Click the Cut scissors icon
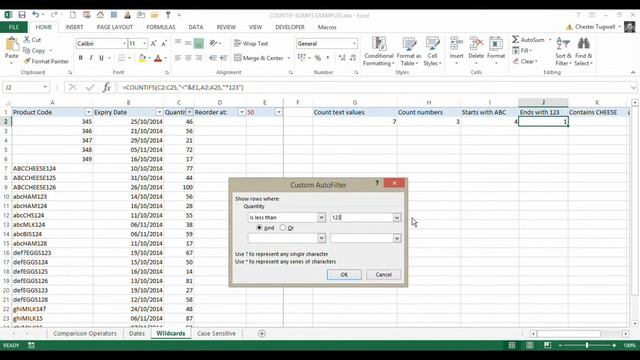The image size is (640, 360). tap(27, 40)
